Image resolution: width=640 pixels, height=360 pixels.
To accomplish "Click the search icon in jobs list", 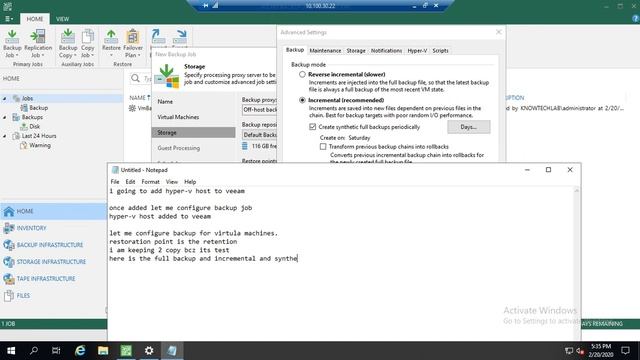I will 136,78.
